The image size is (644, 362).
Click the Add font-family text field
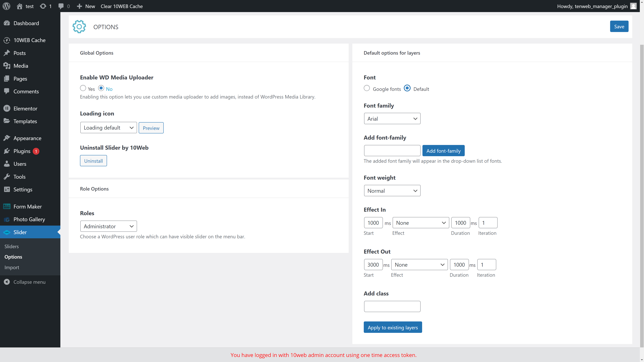tap(392, 150)
